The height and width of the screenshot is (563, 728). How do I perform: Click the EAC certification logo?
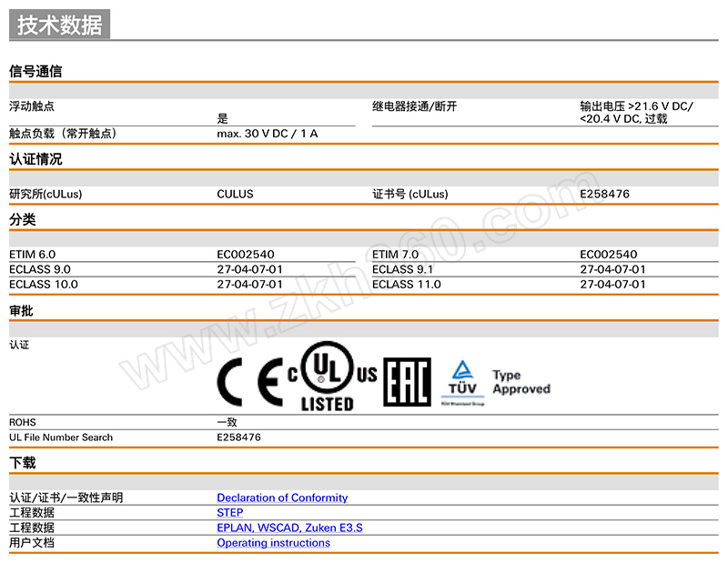(407, 382)
